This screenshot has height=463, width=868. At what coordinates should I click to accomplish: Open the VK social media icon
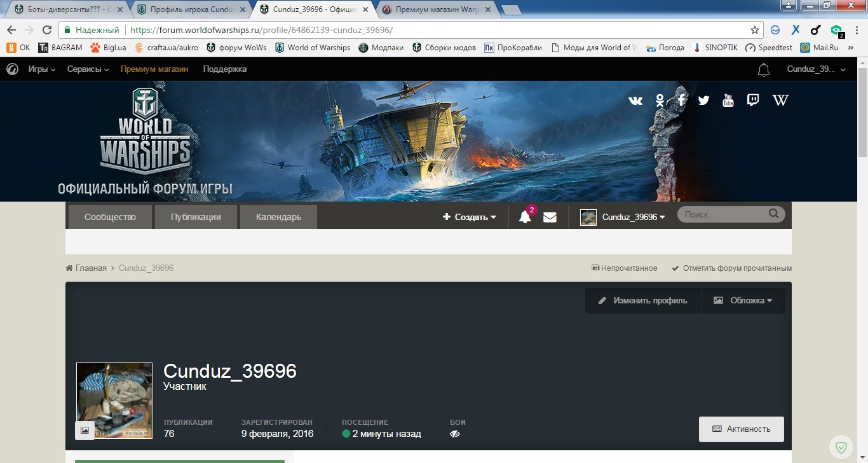coord(635,100)
